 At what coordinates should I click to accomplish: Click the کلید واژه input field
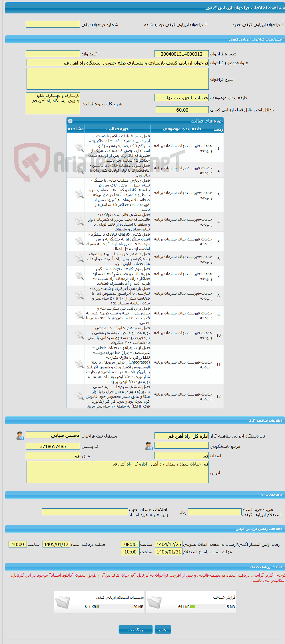tap(53, 54)
